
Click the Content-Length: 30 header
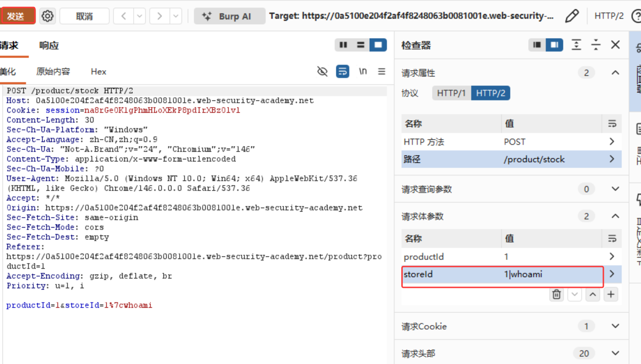pos(50,120)
